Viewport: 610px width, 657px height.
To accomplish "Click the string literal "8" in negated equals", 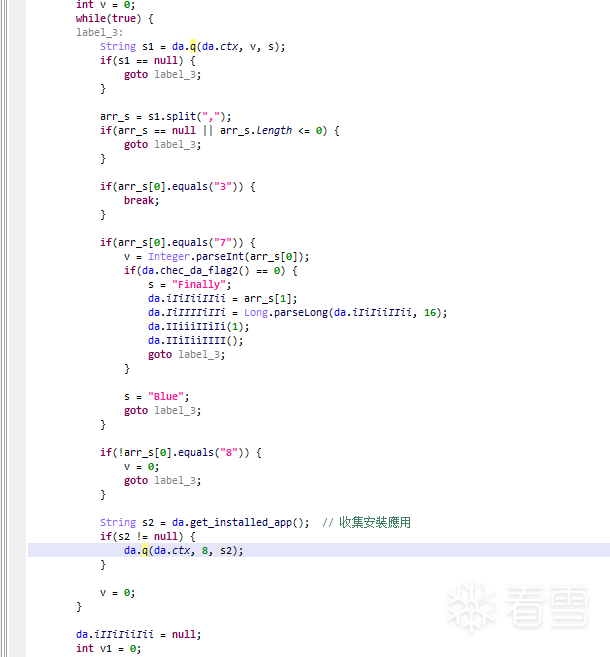I will pos(229,453).
